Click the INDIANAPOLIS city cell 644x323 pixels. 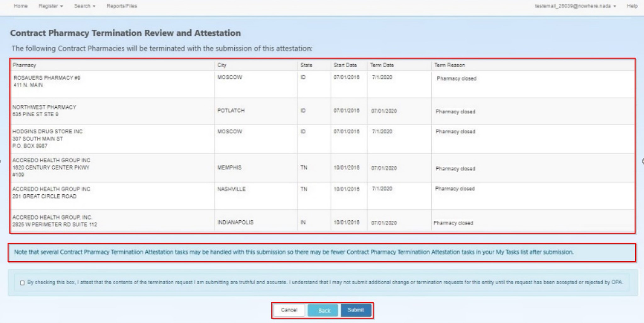236,222
